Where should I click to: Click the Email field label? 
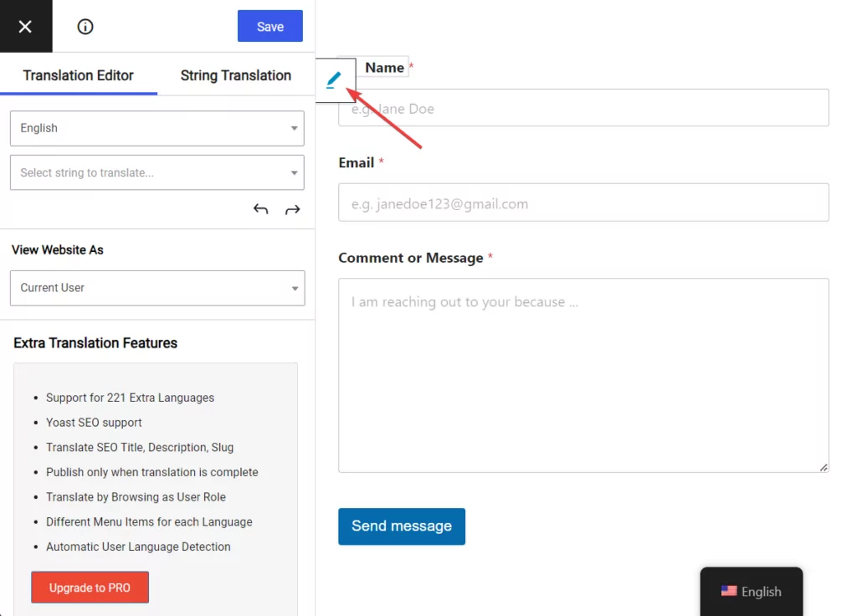pyautogui.click(x=357, y=163)
